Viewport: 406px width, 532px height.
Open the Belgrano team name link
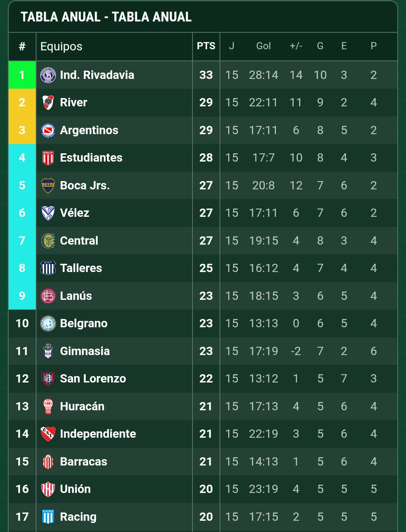point(84,323)
